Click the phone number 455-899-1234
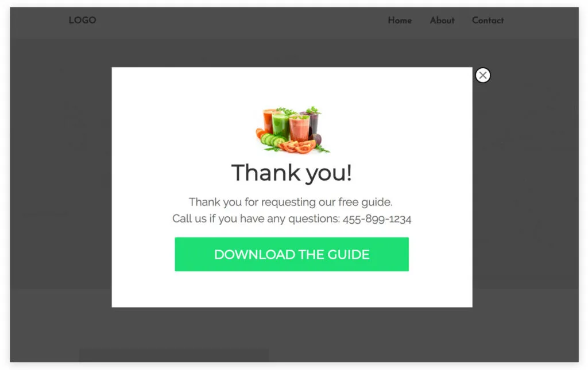This screenshot has height=370, width=588. (377, 219)
